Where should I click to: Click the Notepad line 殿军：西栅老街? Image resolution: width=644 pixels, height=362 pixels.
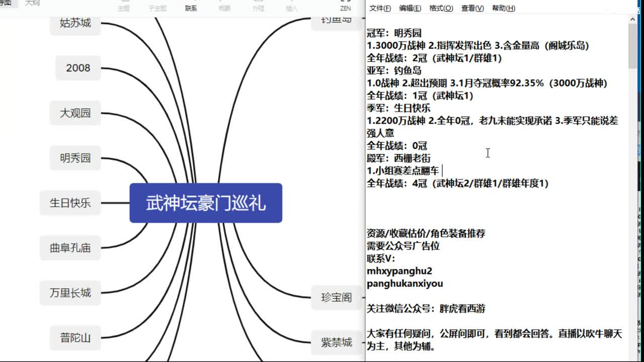(398, 158)
